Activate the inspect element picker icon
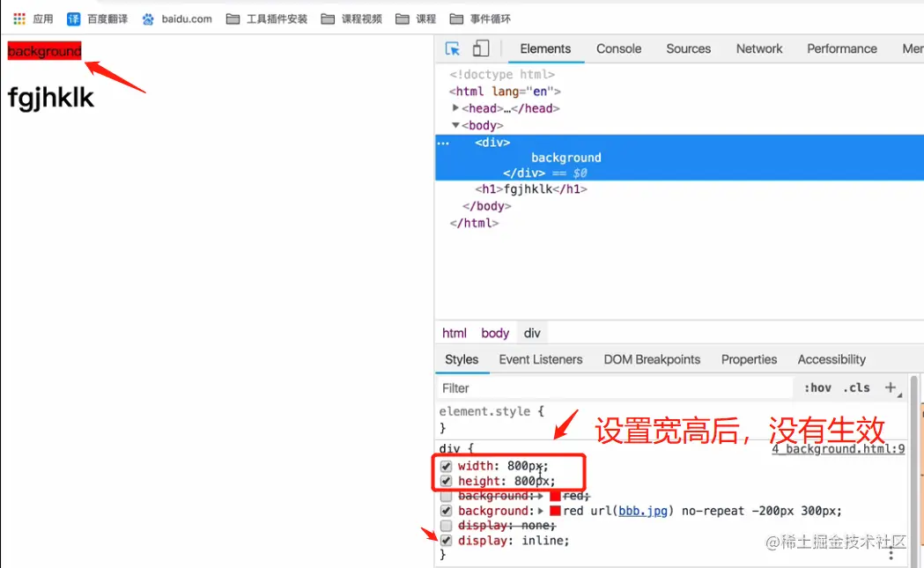The image size is (924, 568). [x=453, y=49]
